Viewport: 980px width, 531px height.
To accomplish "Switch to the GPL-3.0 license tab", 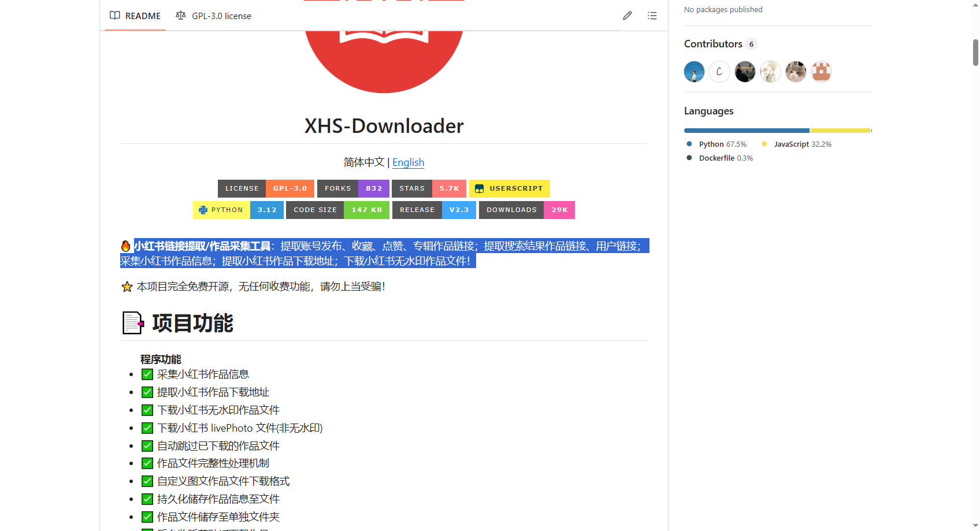I will coord(213,16).
